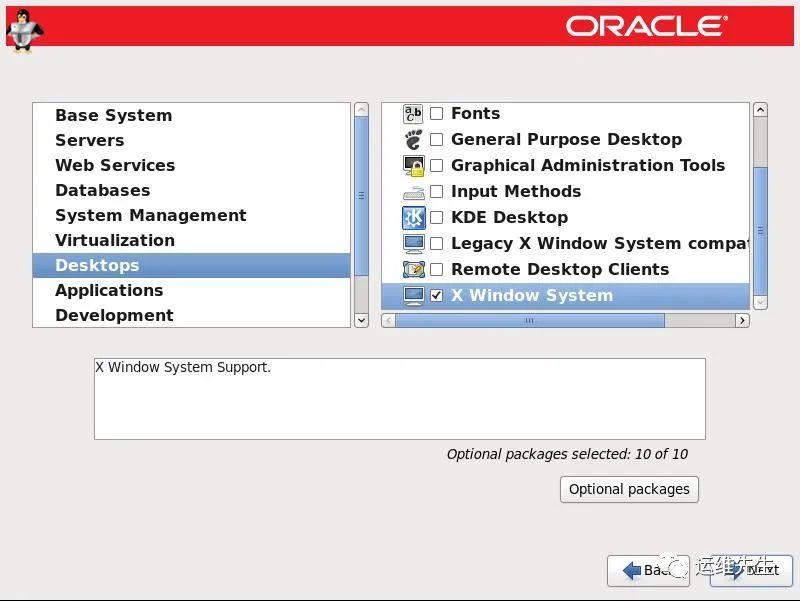Select the Servers category
800x601 pixels.
coord(191,140)
